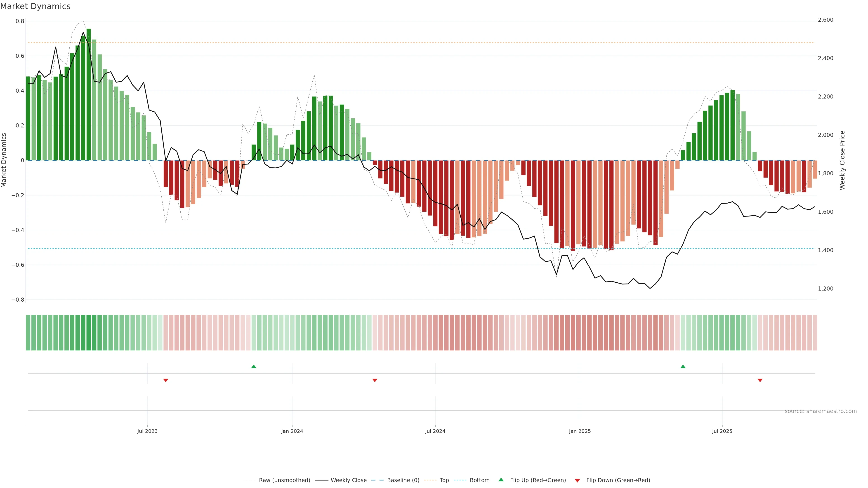Click the Jan 2025 axis tick label
The height and width of the screenshot is (488, 868).
(580, 431)
